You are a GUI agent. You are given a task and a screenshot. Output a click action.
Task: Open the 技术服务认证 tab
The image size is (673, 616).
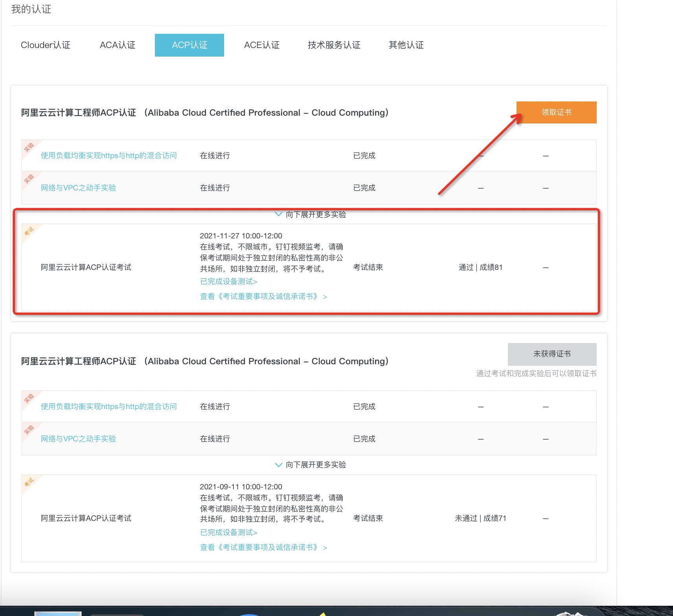pos(334,45)
